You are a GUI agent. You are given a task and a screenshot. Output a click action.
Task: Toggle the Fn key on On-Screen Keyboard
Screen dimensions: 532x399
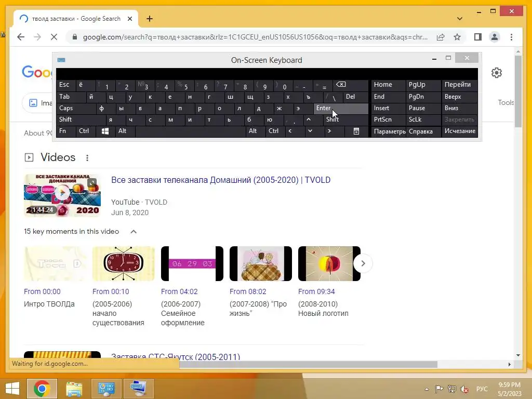(66, 131)
